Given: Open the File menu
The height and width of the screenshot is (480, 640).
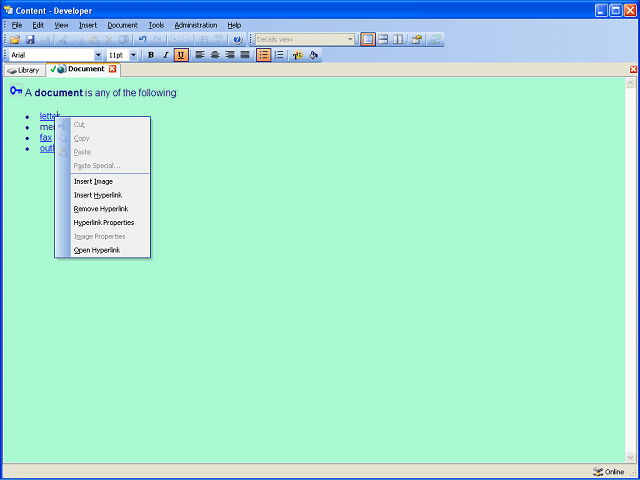Looking at the screenshot, I should point(17,25).
